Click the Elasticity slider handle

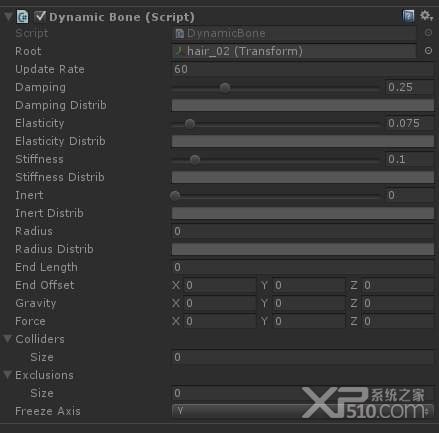(x=190, y=124)
